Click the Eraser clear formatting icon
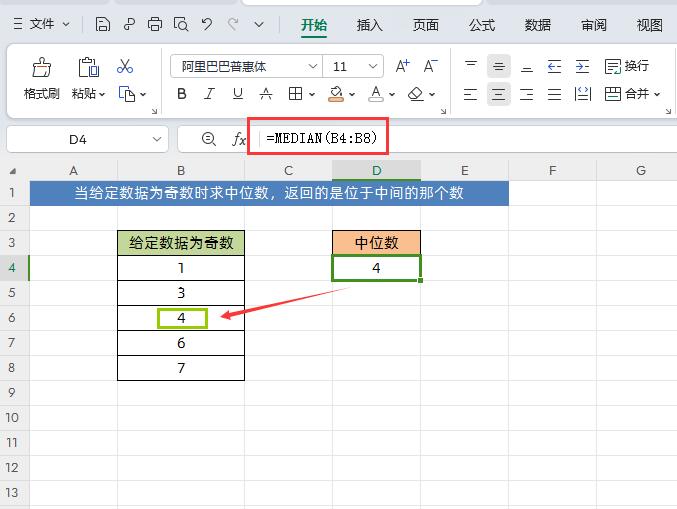This screenshot has width=677, height=509. coord(416,94)
